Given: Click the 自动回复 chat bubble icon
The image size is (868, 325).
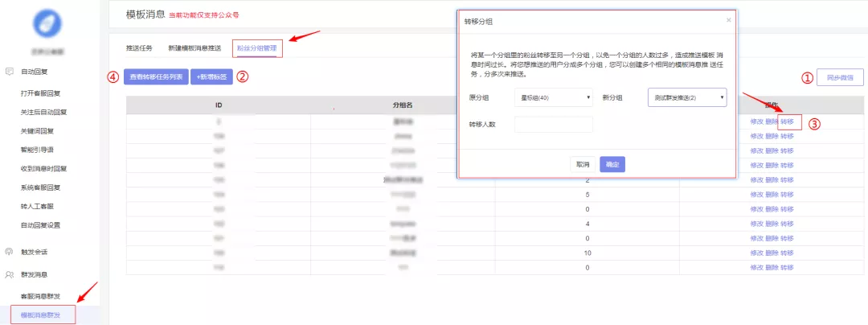Looking at the screenshot, I should (x=10, y=72).
